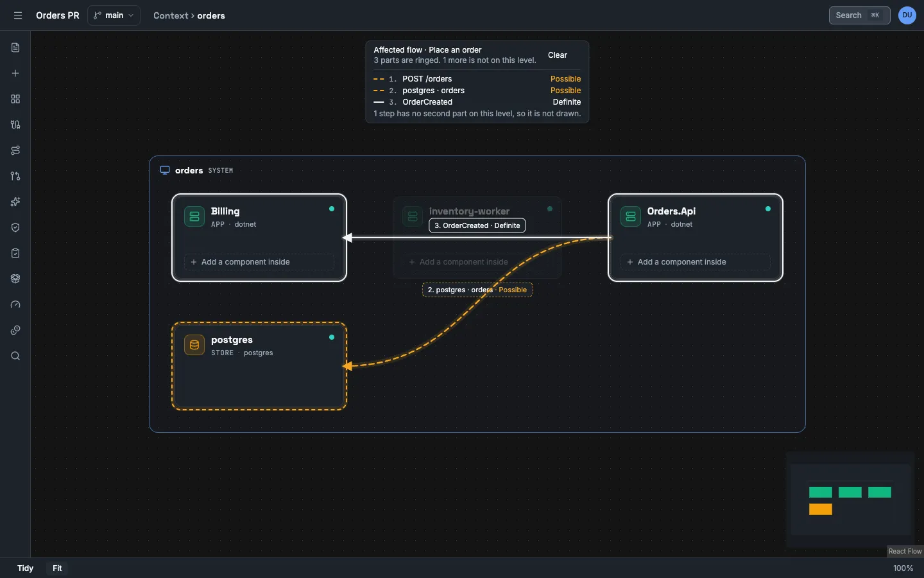This screenshot has height=578, width=924.
Task: Click the Billing app server icon
Action: tap(194, 216)
